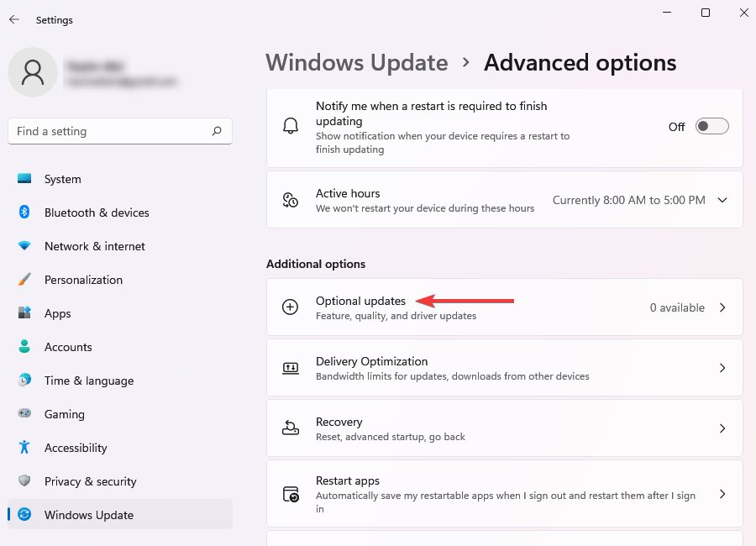Click the Time & language globe icon

[x=24, y=380]
